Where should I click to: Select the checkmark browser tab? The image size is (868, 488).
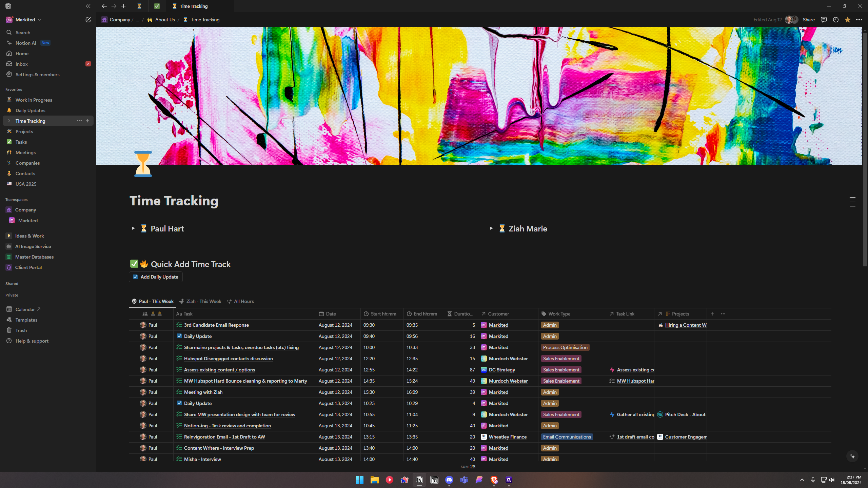(x=157, y=6)
